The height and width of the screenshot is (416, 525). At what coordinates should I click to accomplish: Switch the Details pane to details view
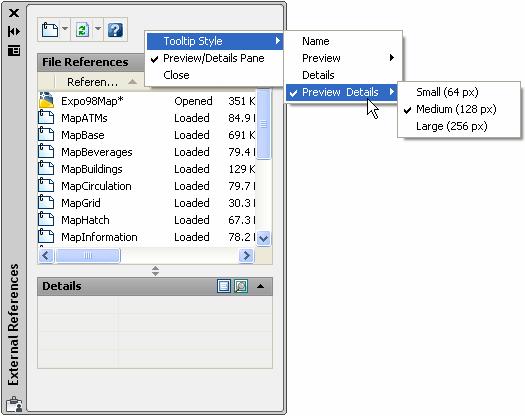(x=224, y=286)
